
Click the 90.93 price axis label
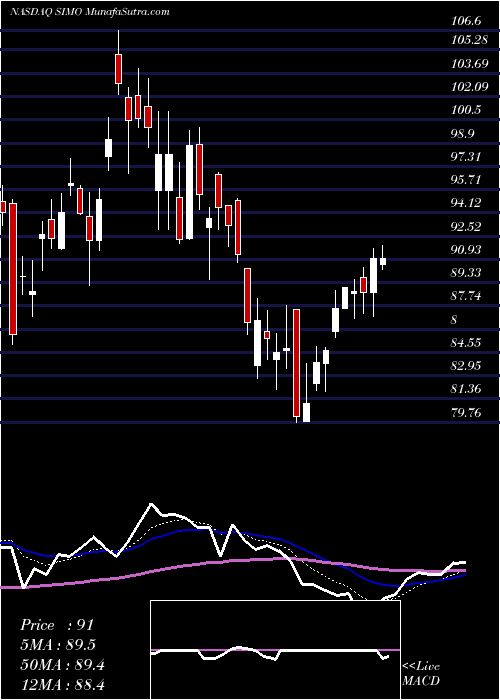[467, 250]
